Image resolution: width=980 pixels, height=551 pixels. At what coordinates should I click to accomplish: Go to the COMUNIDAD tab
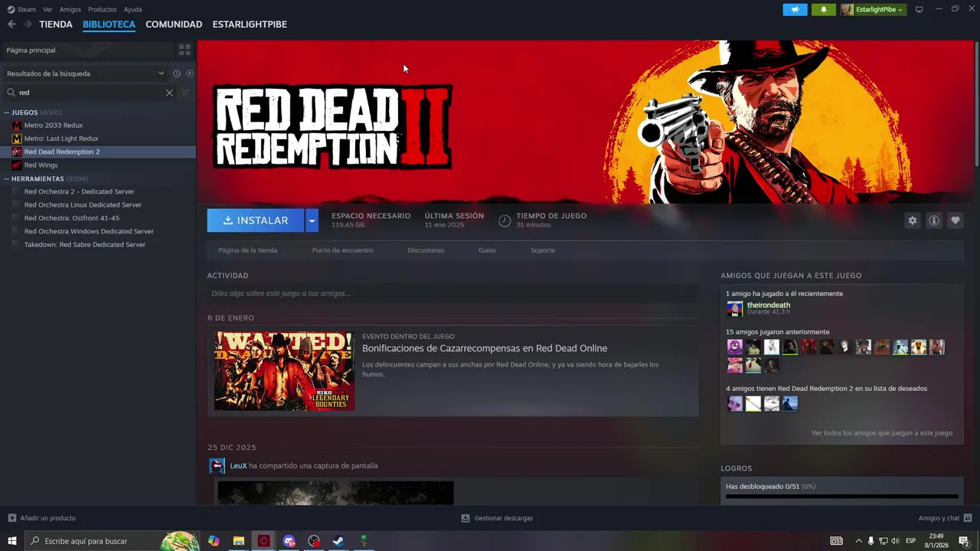point(174,24)
